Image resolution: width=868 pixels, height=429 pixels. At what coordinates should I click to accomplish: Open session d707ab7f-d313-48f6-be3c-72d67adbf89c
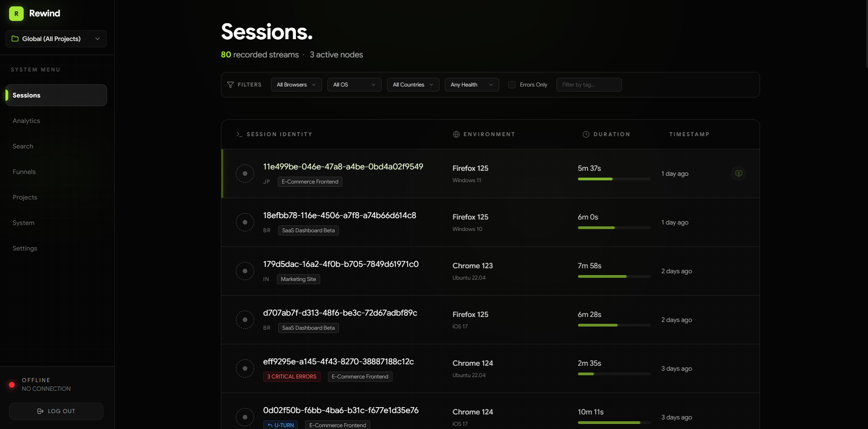[x=340, y=313]
